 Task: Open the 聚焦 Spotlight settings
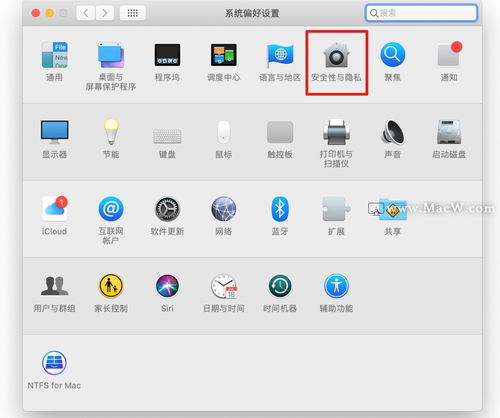pyautogui.click(x=393, y=62)
